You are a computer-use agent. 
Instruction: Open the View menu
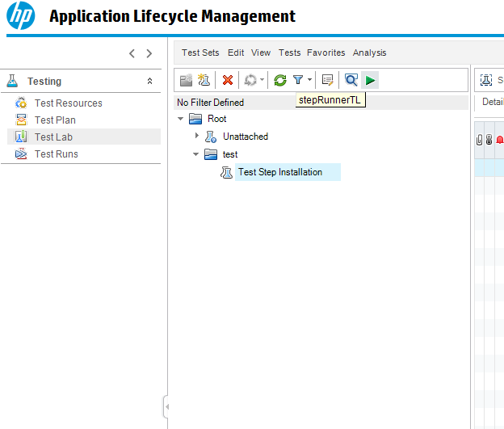[x=261, y=53]
